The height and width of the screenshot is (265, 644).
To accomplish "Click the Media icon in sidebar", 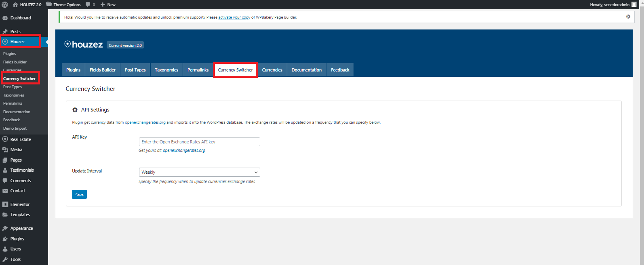I will coord(5,149).
